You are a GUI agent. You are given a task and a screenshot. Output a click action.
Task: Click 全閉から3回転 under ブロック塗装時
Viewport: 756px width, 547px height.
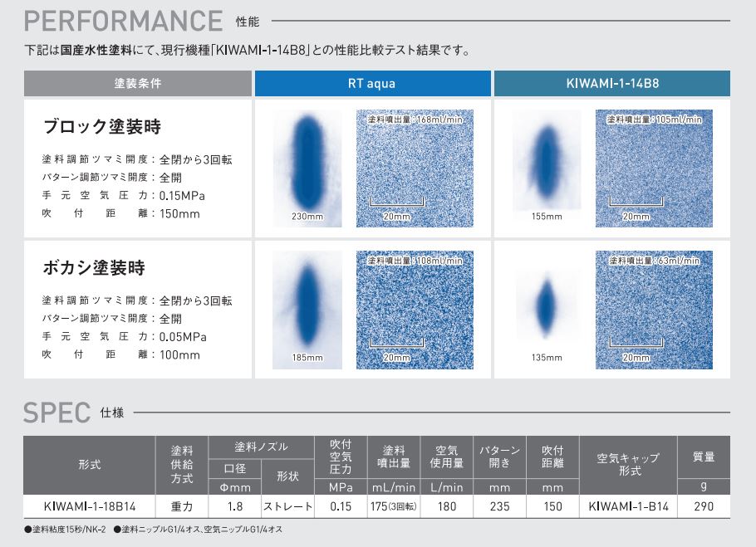196,159
